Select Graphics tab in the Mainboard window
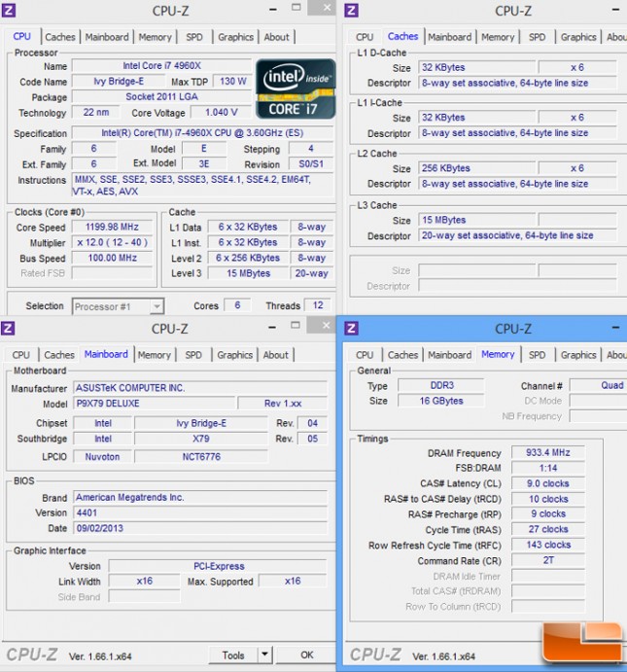The height and width of the screenshot is (672, 627). 234,355
